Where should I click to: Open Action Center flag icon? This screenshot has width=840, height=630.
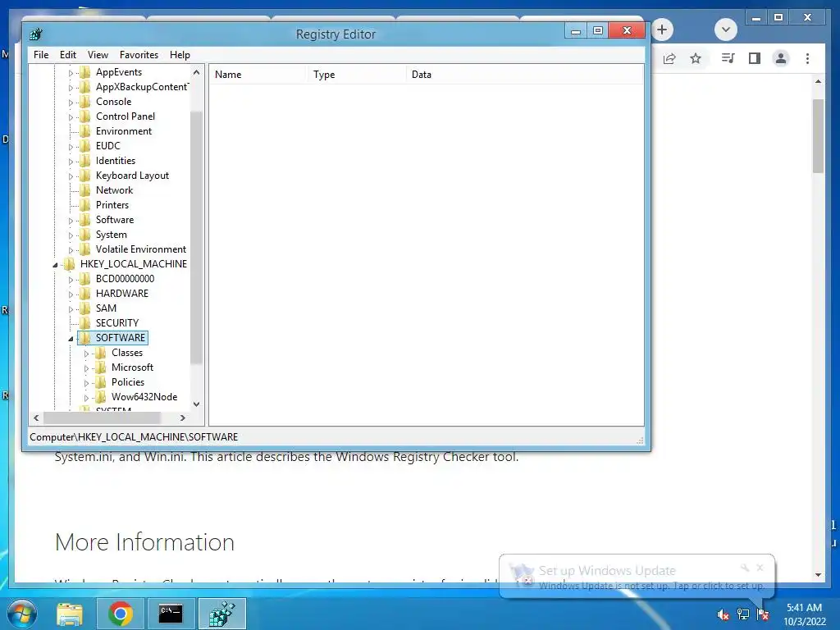(x=763, y=614)
